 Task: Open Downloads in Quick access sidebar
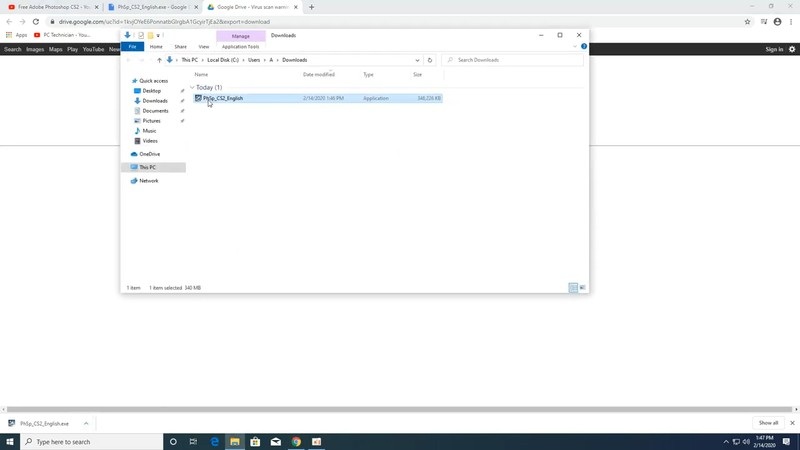pos(155,101)
